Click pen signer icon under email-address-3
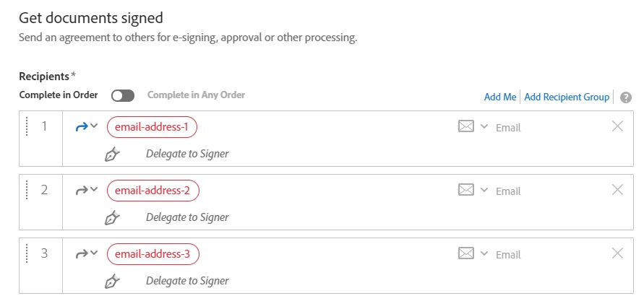The width and height of the screenshot is (644, 296). coord(112,282)
